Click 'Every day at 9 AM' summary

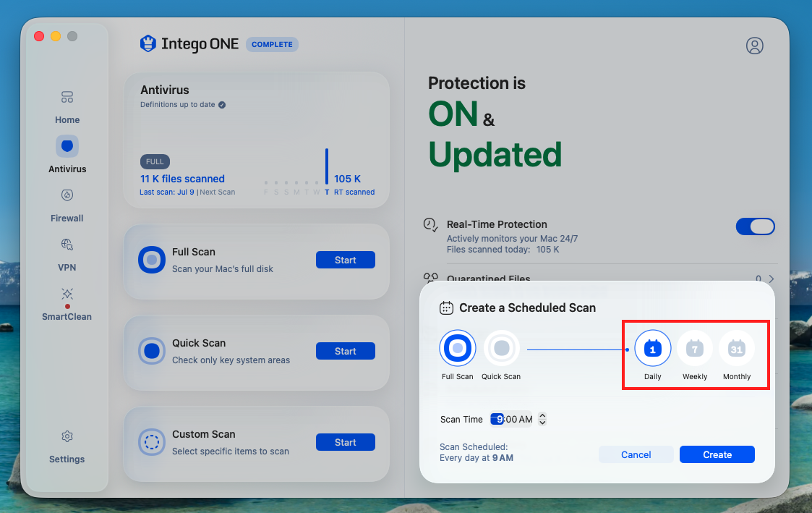[476, 458]
